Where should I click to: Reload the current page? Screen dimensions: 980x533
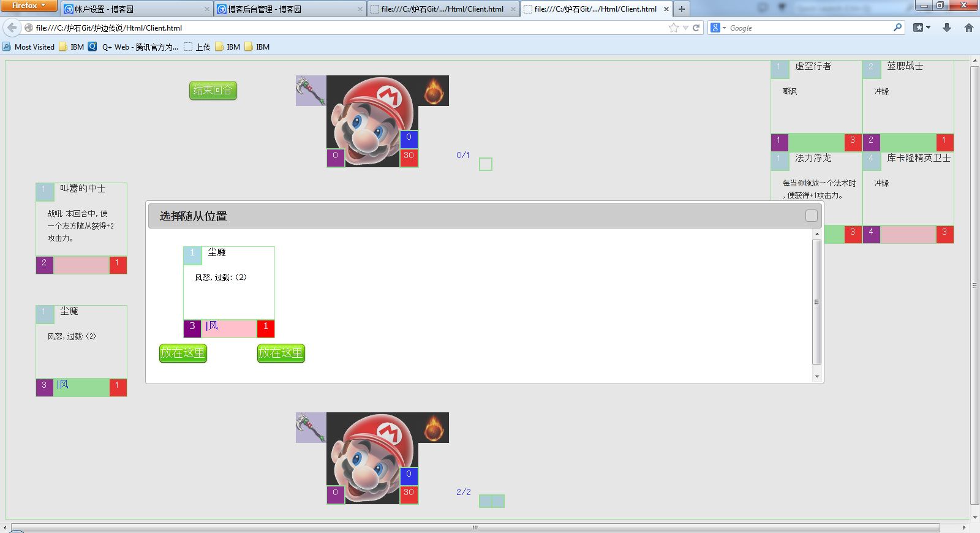[696, 28]
